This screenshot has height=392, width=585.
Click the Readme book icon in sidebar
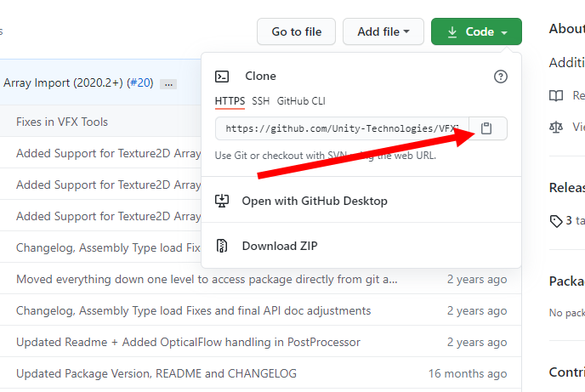click(x=556, y=96)
